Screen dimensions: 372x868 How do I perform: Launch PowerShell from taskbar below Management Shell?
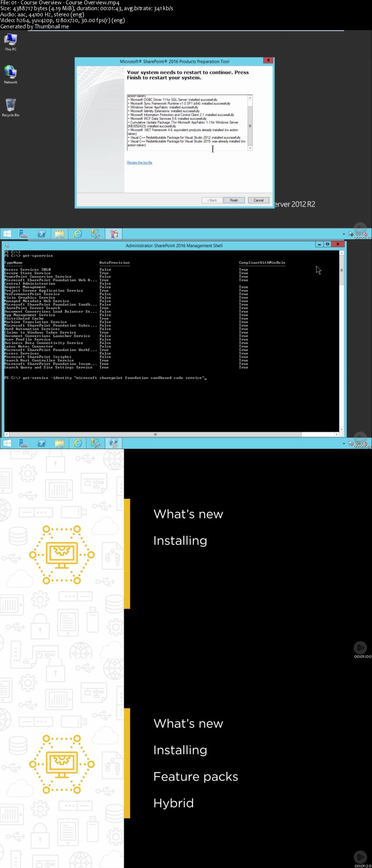pyautogui.click(x=41, y=443)
